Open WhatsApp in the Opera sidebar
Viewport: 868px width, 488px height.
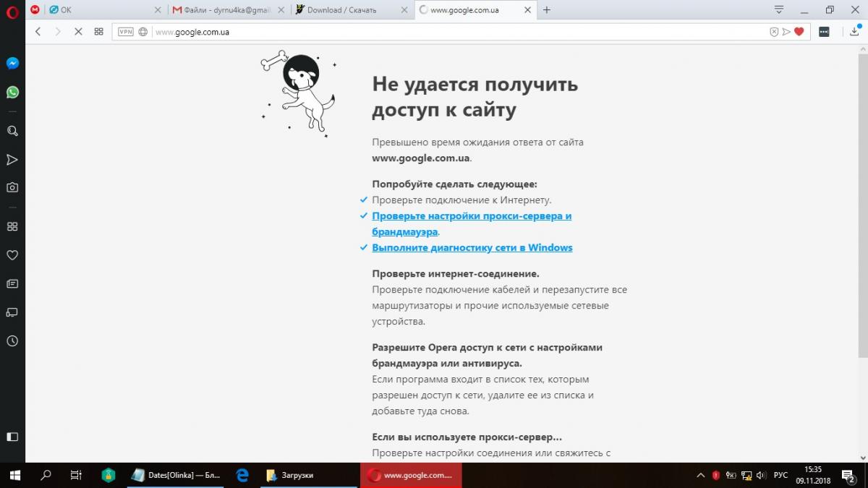pyautogui.click(x=12, y=92)
